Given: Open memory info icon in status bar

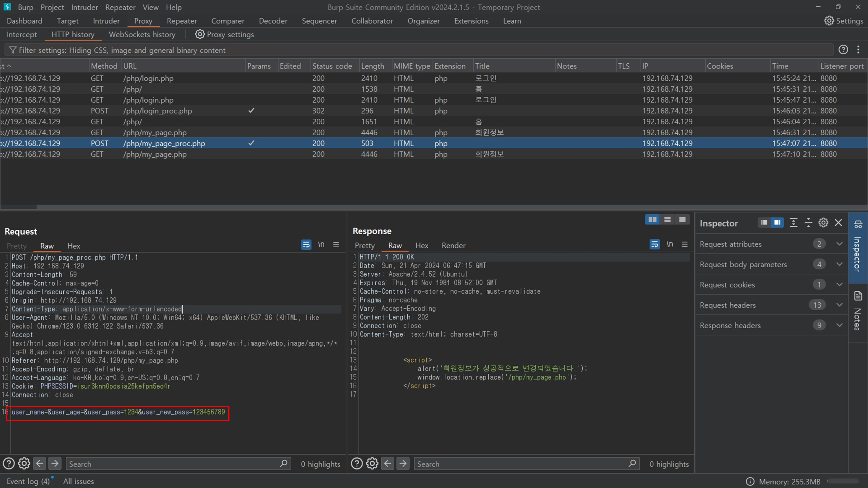Looking at the screenshot, I should 750,481.
